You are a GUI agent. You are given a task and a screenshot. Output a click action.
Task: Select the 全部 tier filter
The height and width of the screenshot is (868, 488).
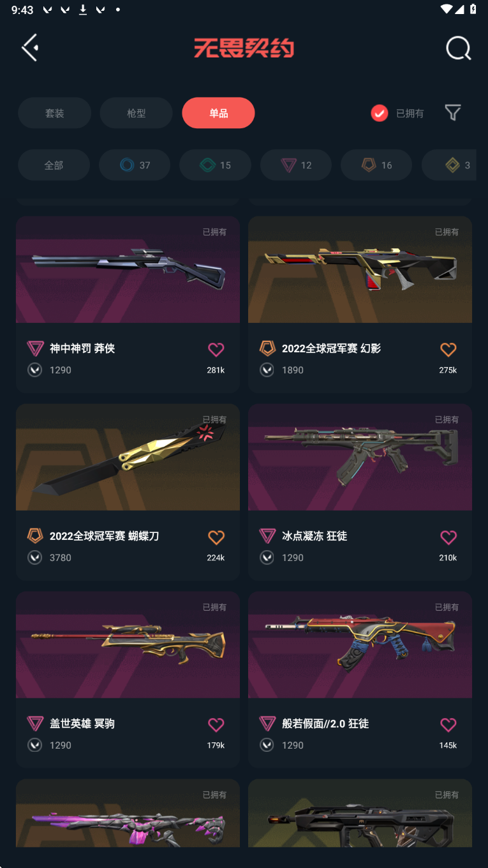[x=54, y=165]
